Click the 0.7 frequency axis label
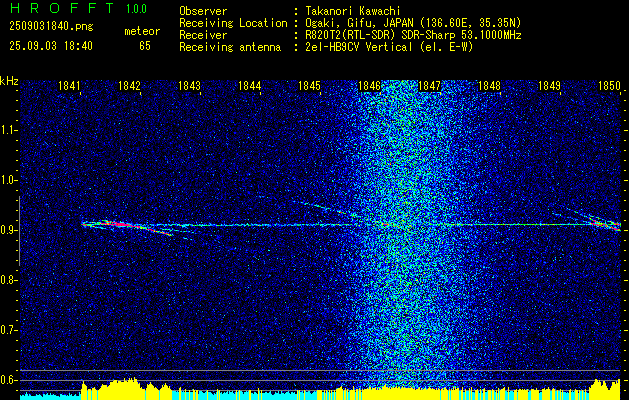 8,330
